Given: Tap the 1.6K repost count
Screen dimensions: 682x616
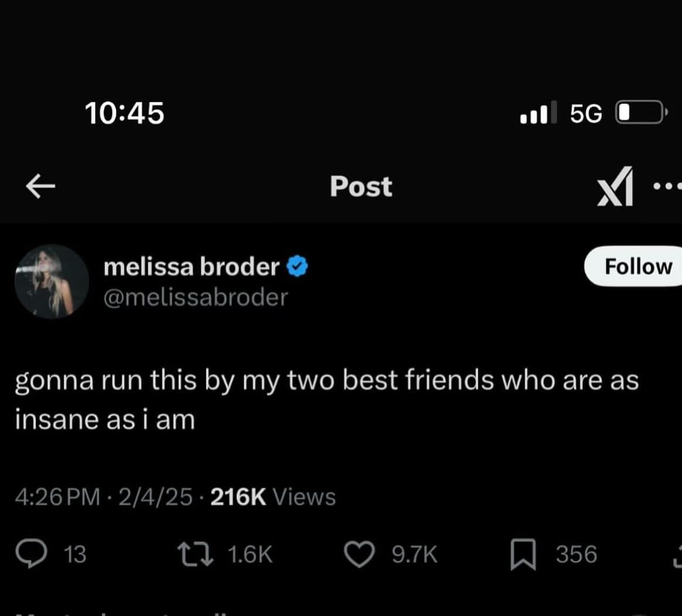Looking at the screenshot, I should click(x=250, y=554).
